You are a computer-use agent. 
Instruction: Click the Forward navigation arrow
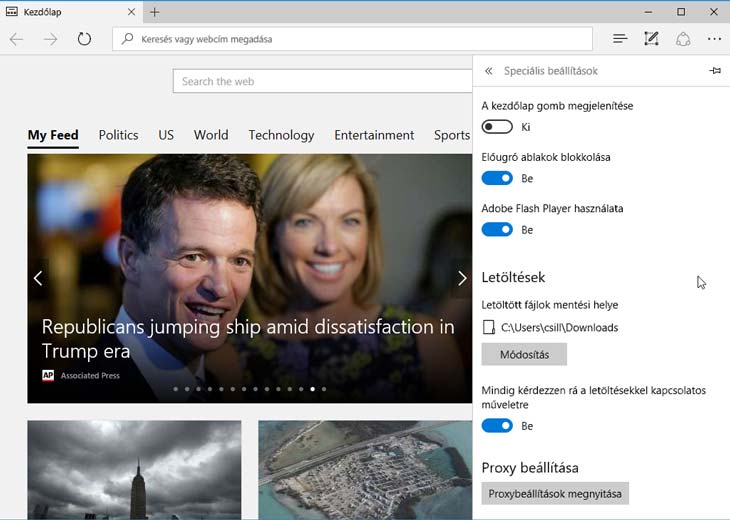(50, 39)
